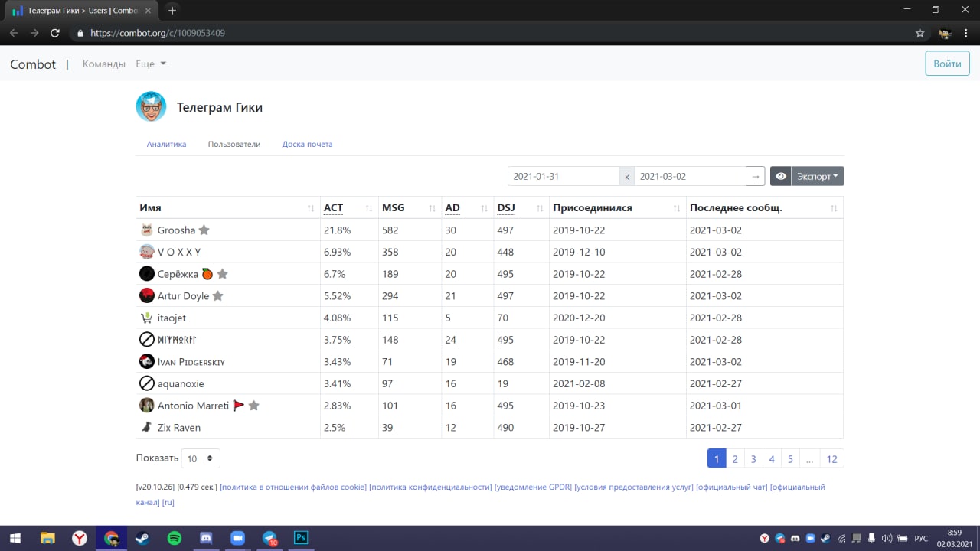Reload the page in Chrome

(x=55, y=33)
